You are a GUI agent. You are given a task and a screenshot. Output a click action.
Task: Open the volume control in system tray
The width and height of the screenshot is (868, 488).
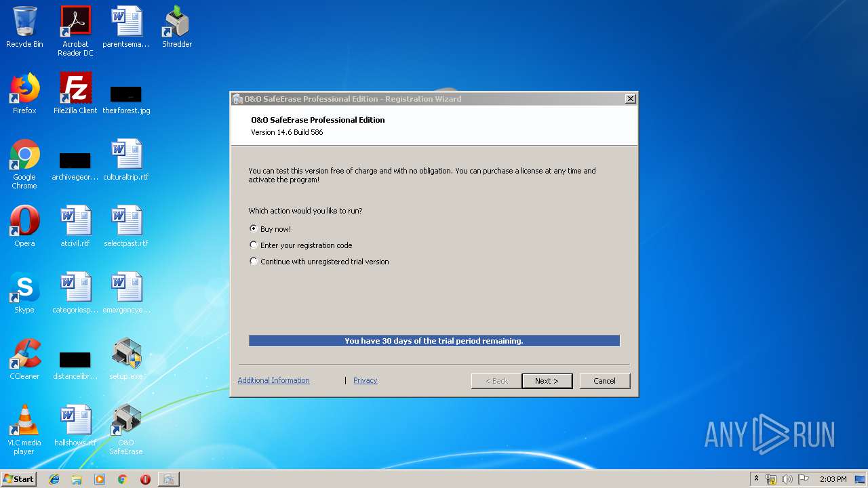(x=787, y=479)
